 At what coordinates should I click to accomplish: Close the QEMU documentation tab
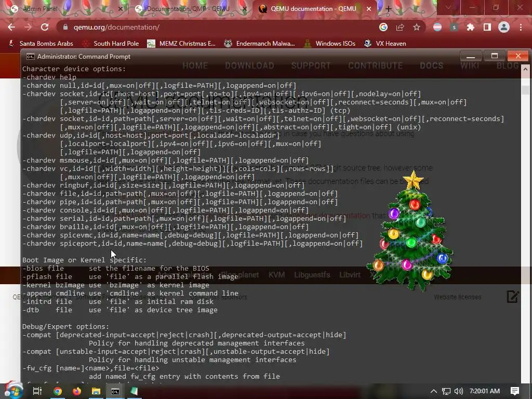[369, 9]
